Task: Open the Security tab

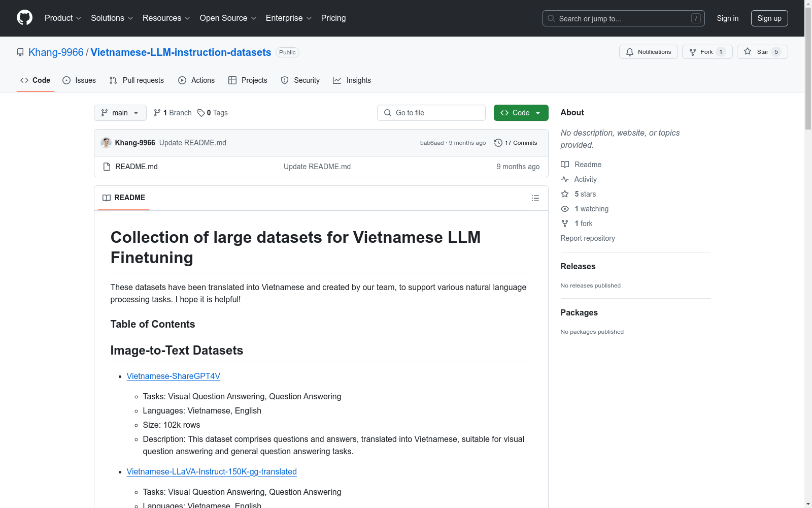Action: click(300, 80)
